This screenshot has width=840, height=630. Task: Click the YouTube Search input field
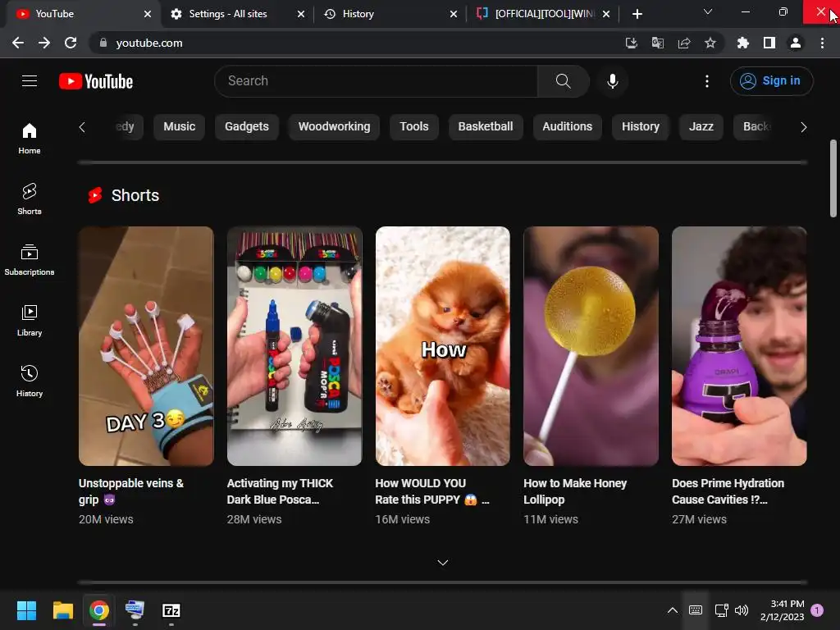pyautogui.click(x=376, y=81)
